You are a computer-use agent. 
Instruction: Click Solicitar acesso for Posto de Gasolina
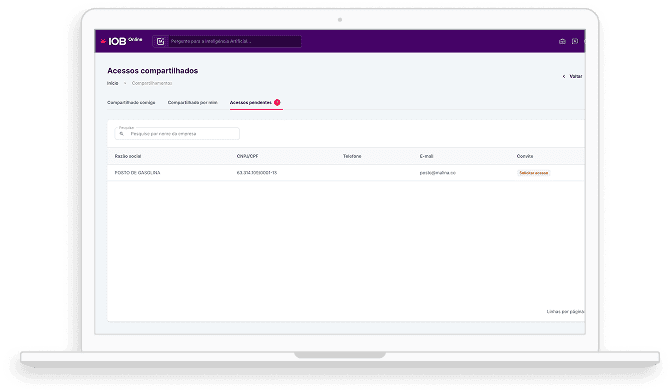click(x=534, y=173)
